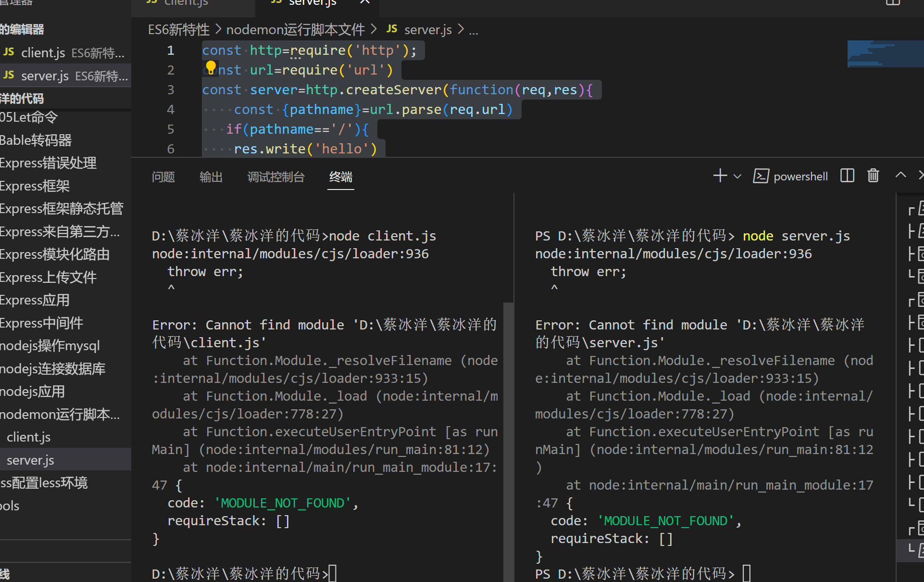This screenshot has height=582, width=924.
Task: Open the new terminal launch profile dropdown arrow
Action: pos(737,177)
